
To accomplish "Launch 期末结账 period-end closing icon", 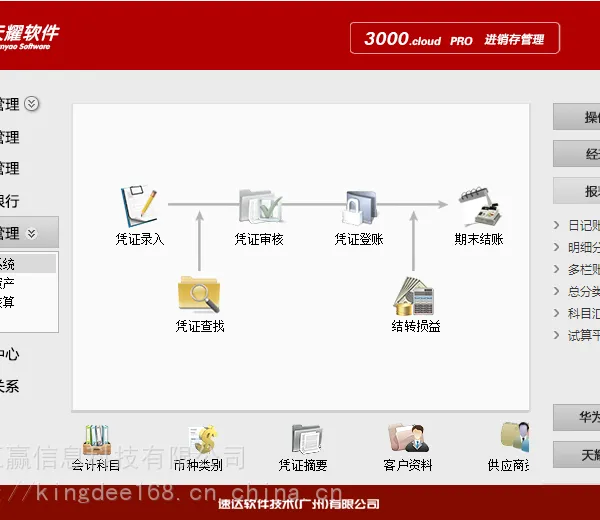I will point(479,207).
